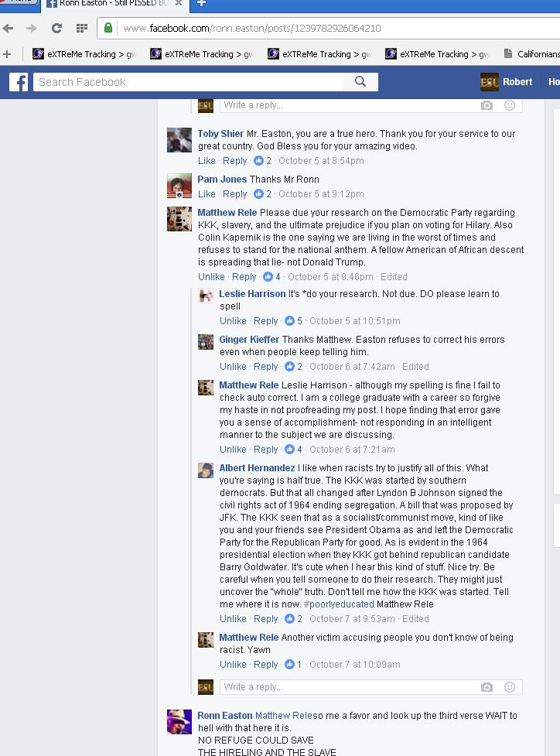Image resolution: width=560 pixels, height=756 pixels.
Task: Go back with browser back arrow
Action: pyautogui.click(x=9, y=29)
